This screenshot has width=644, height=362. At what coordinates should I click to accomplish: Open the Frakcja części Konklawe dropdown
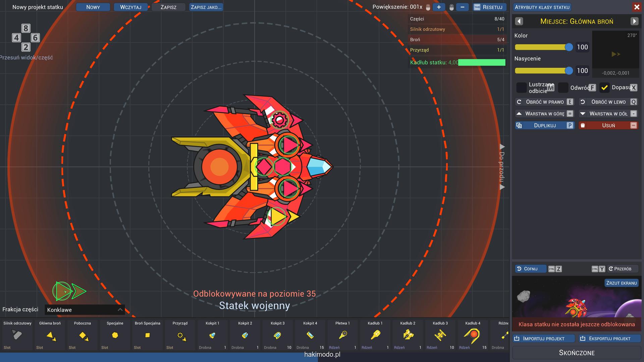(x=85, y=310)
